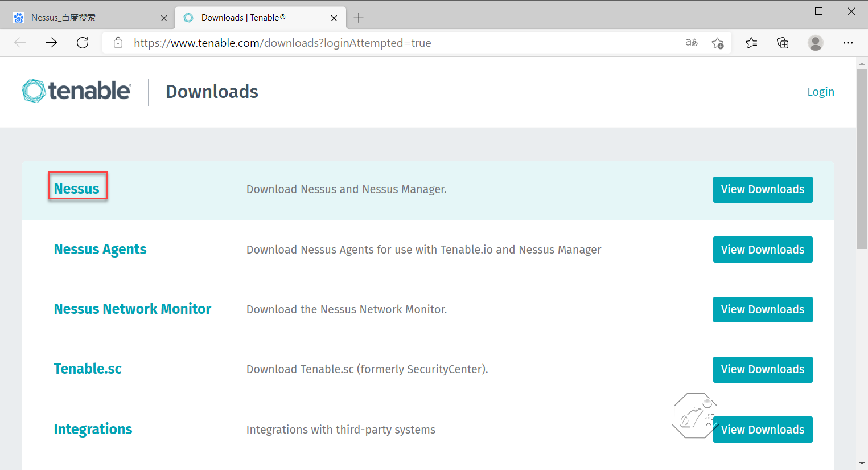
Task: Open the translate page icon in address bar
Action: coord(692,43)
